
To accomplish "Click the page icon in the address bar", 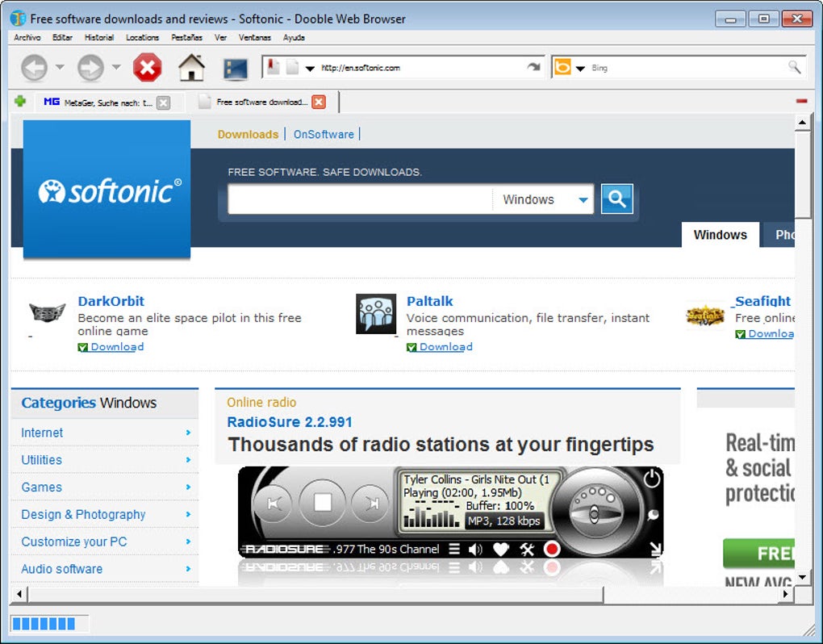I will click(x=292, y=67).
